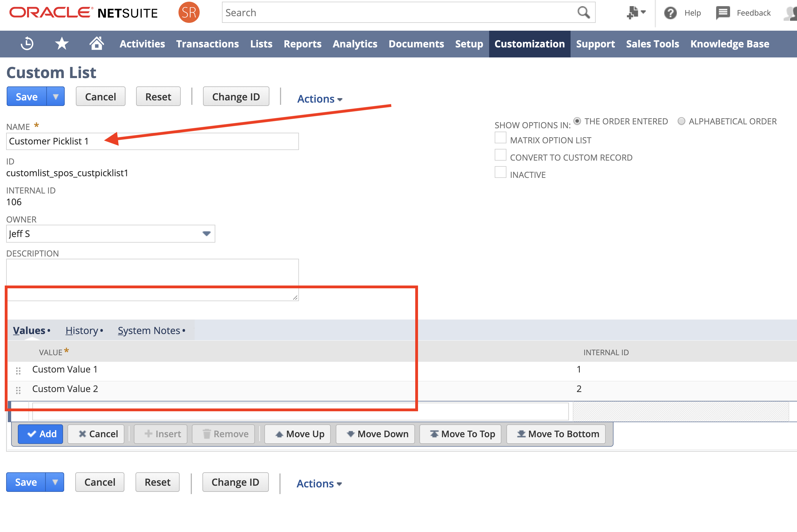
Task: Switch to the System Notes tab
Action: pos(149,330)
